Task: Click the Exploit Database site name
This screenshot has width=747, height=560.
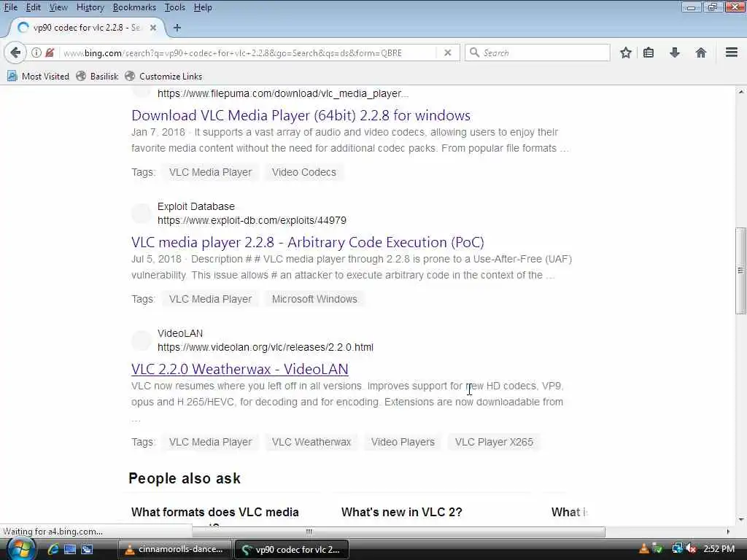Action: point(196,206)
